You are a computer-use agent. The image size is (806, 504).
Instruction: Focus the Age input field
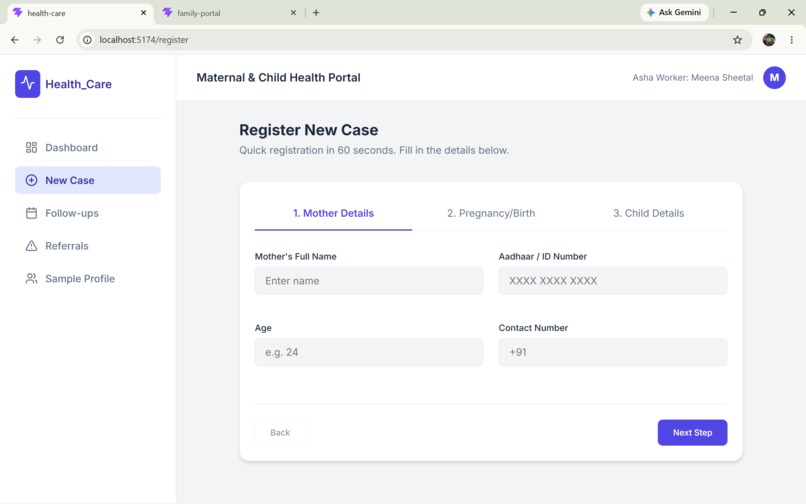click(369, 352)
